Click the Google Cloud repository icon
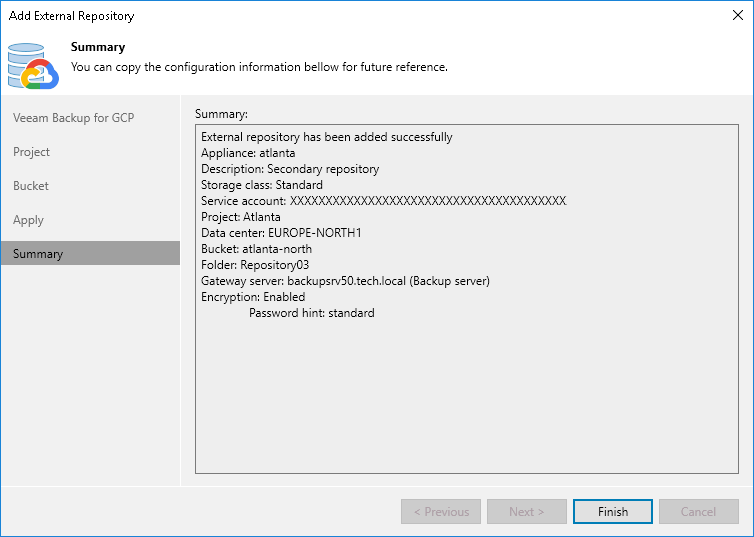The height and width of the screenshot is (537, 754). pos(33,66)
